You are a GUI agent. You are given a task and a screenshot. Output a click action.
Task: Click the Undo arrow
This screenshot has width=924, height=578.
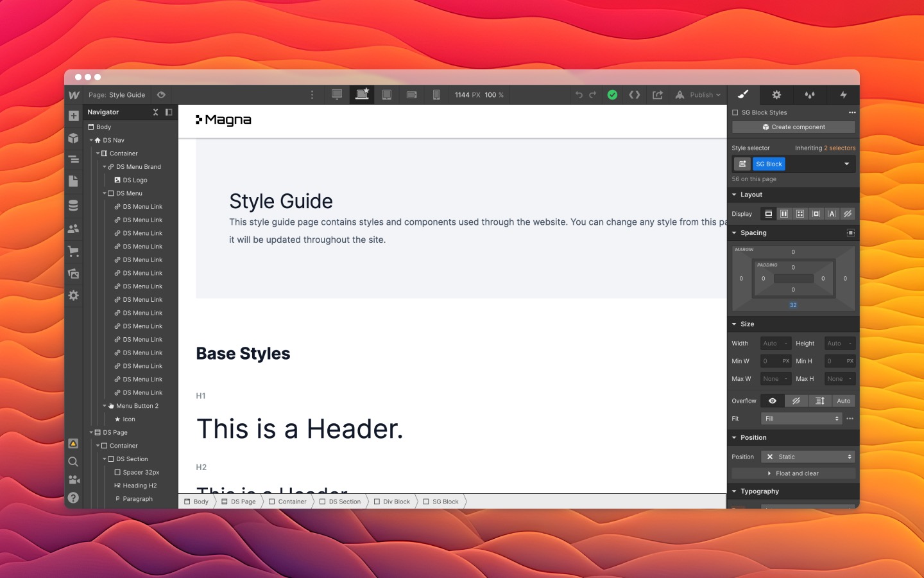[579, 94]
